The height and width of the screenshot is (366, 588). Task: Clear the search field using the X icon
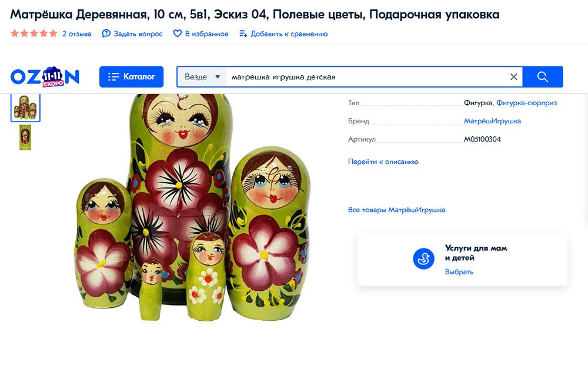[x=513, y=76]
